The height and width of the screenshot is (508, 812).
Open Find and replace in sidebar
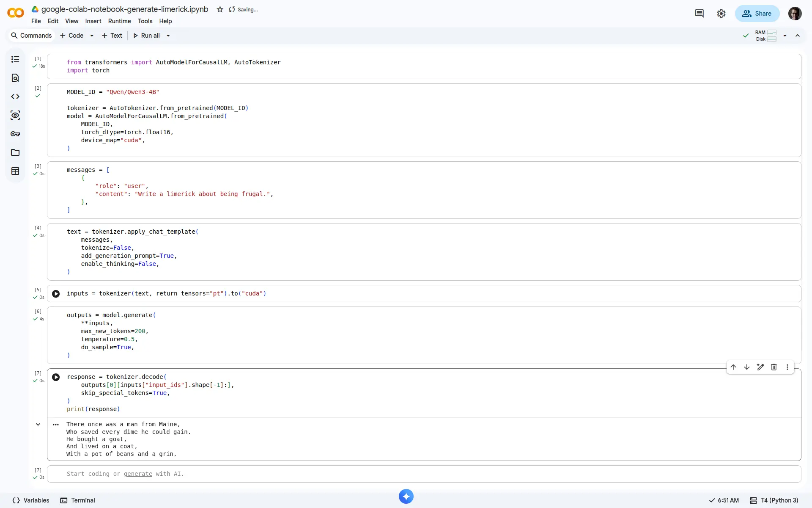pyautogui.click(x=15, y=78)
